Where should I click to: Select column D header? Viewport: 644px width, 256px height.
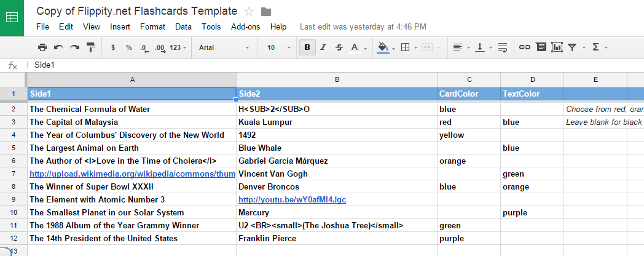532,80
